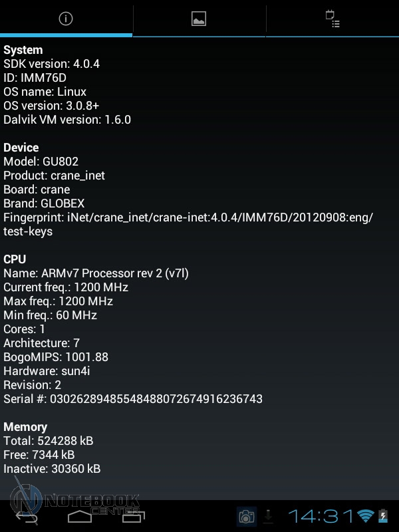399x532 pixels.
Task: Open the recent apps button
Action: 130,515
